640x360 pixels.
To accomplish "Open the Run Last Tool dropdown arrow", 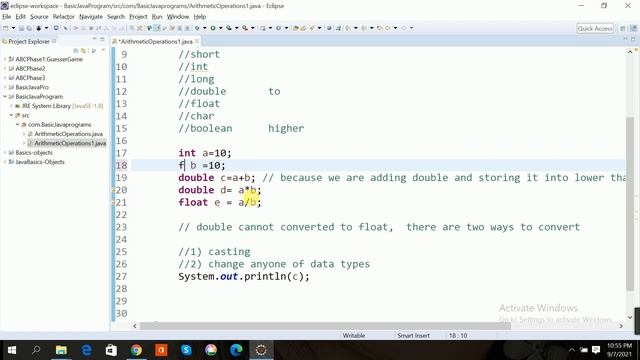I will coord(253,28).
